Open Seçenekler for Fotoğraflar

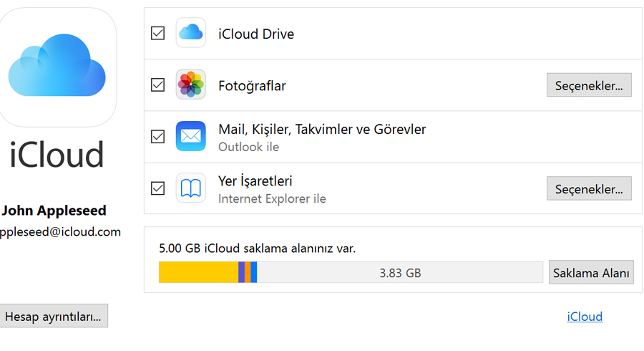click(x=589, y=85)
